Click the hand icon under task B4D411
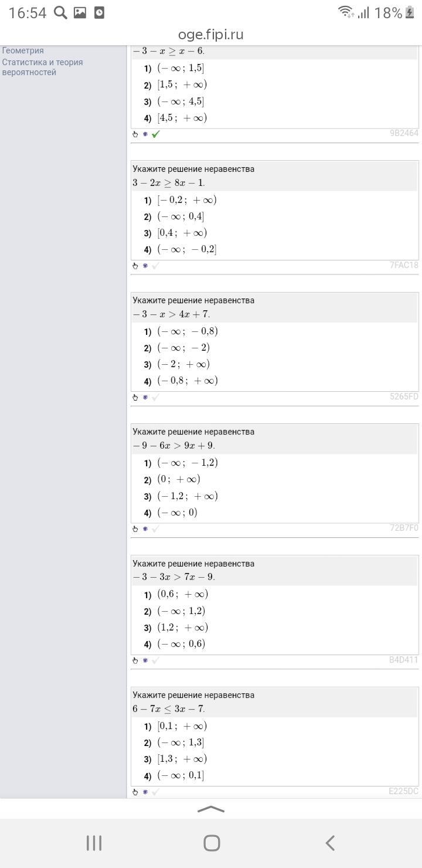422x868 pixels. [x=135, y=660]
